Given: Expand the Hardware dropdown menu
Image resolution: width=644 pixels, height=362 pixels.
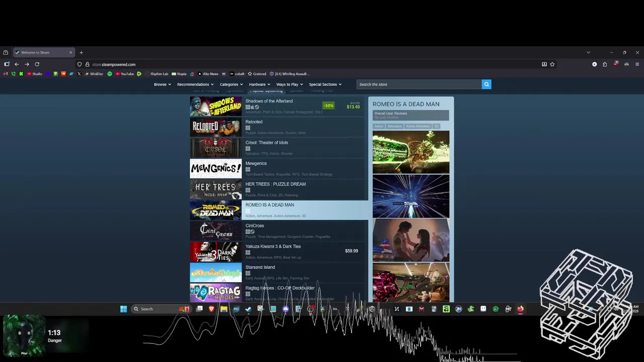Looking at the screenshot, I should [260, 84].
